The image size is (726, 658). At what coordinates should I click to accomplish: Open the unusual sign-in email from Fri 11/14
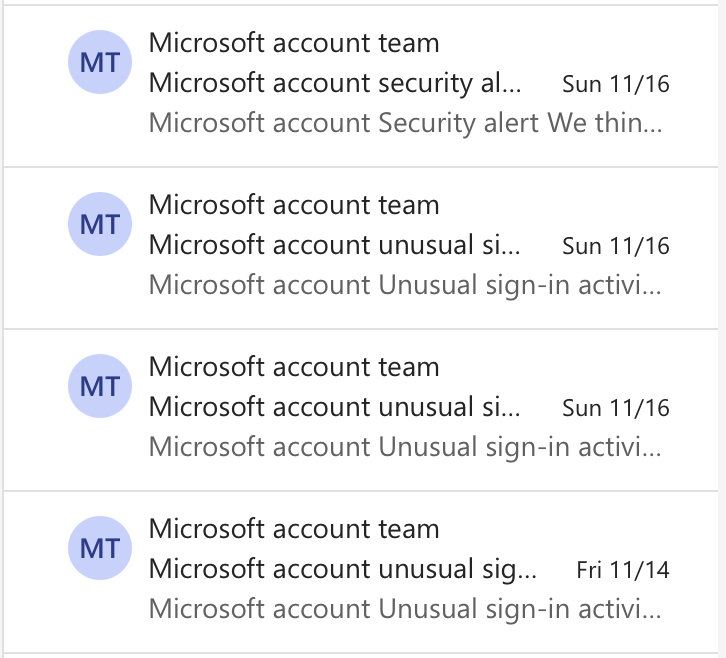pos(343,569)
